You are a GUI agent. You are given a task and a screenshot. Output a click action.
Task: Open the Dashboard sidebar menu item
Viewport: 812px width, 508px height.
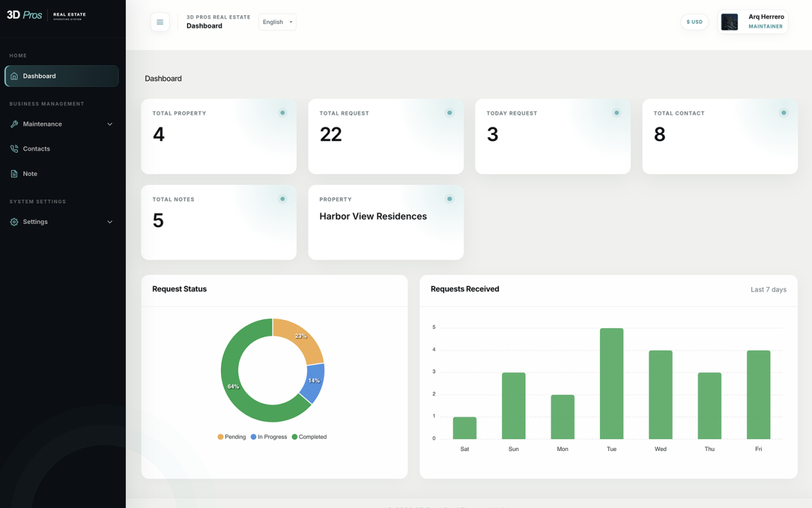pyautogui.click(x=62, y=76)
